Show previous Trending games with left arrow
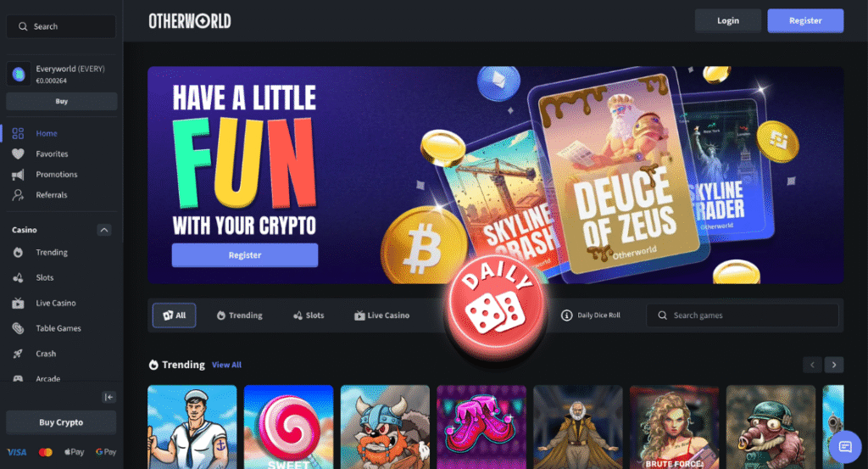This screenshot has width=868, height=469. click(812, 365)
